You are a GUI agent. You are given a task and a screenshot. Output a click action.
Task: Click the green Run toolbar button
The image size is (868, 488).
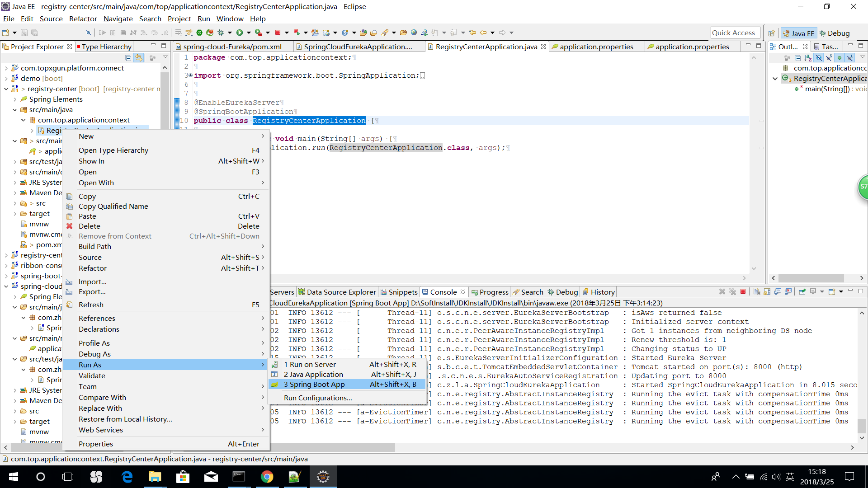coord(240,33)
